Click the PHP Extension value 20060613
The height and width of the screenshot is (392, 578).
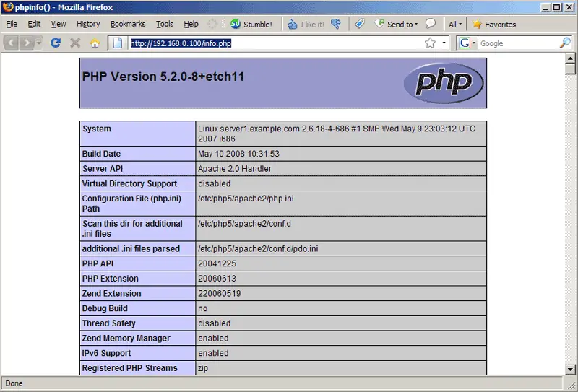[217, 279]
